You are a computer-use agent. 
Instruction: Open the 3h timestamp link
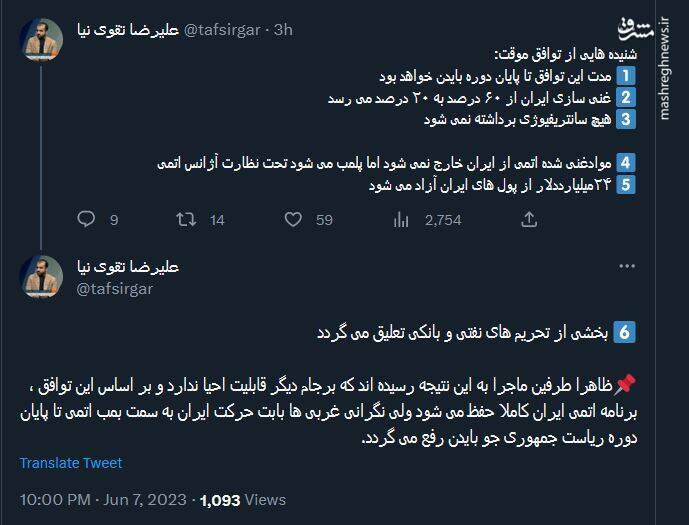point(283,30)
